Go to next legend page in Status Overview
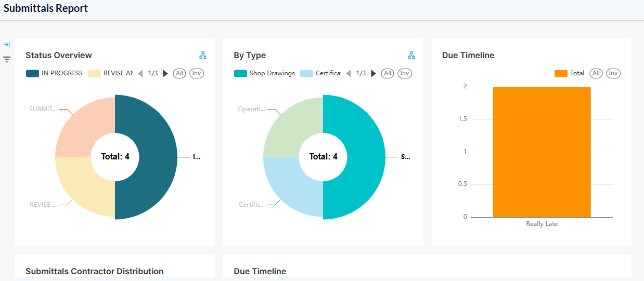Image resolution: width=644 pixels, height=281 pixels. pyautogui.click(x=165, y=73)
